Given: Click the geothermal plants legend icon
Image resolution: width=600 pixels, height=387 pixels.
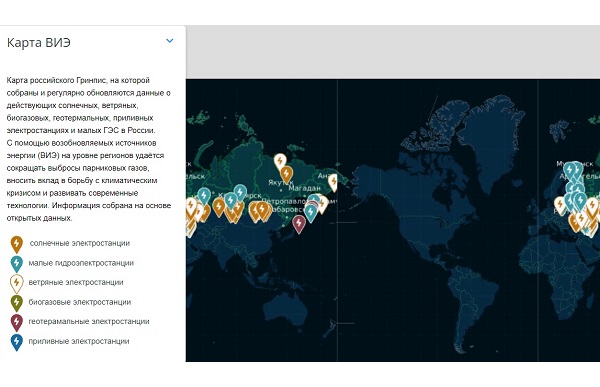Looking at the screenshot, I should (x=16, y=322).
